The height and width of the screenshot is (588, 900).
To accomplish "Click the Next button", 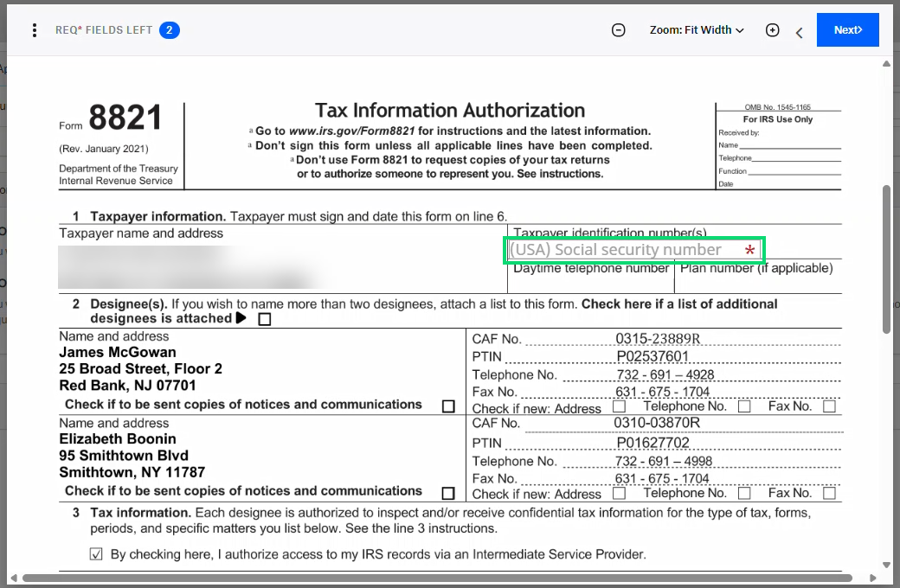I will tap(847, 29).
